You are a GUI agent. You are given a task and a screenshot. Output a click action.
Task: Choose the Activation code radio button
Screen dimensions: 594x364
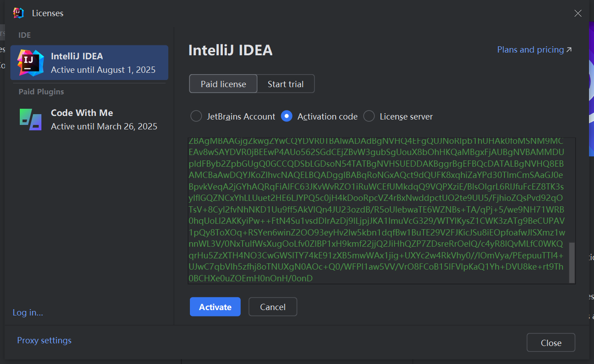(287, 116)
